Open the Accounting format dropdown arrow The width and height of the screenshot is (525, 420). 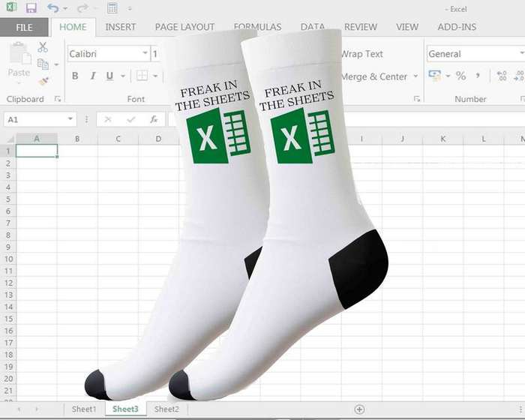(448, 76)
